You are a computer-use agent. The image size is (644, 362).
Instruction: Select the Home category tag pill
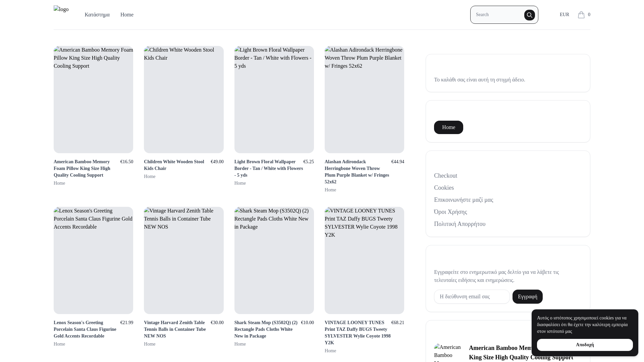coord(448,127)
